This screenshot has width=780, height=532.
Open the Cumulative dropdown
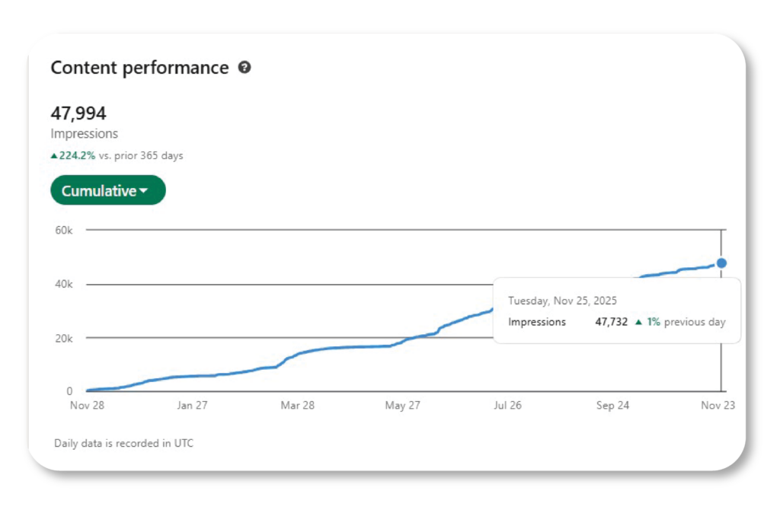click(x=108, y=191)
